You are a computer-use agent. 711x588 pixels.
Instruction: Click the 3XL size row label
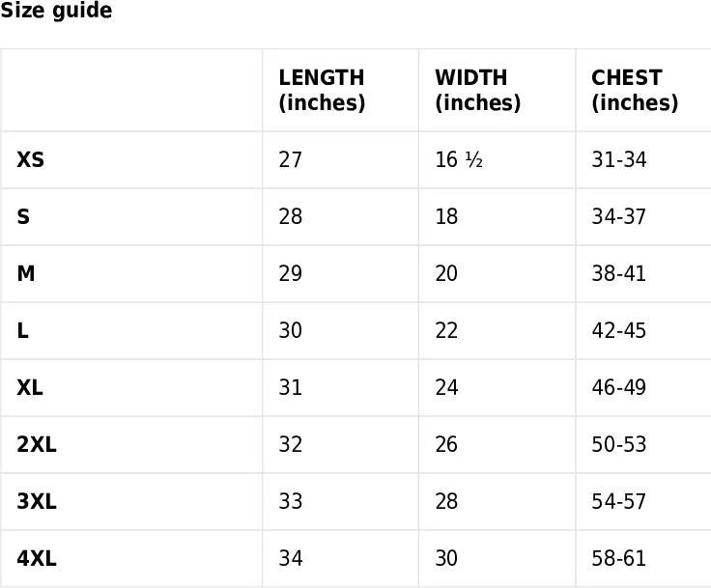pos(37,501)
